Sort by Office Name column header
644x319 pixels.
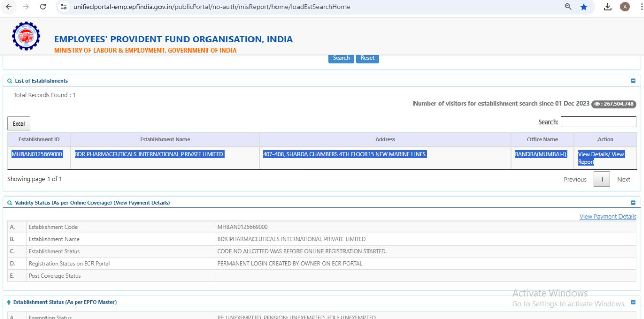pos(542,139)
